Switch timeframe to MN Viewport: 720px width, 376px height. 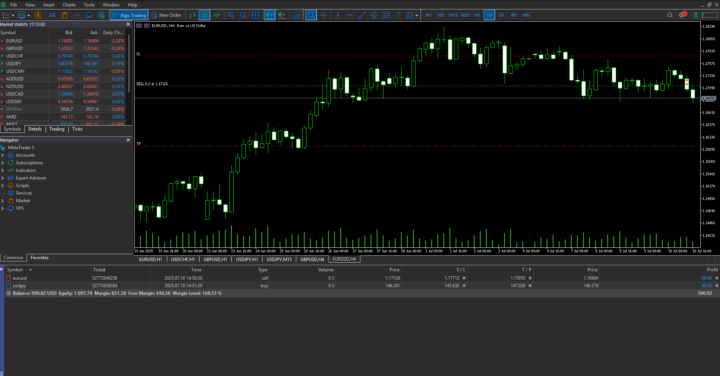click(526, 15)
